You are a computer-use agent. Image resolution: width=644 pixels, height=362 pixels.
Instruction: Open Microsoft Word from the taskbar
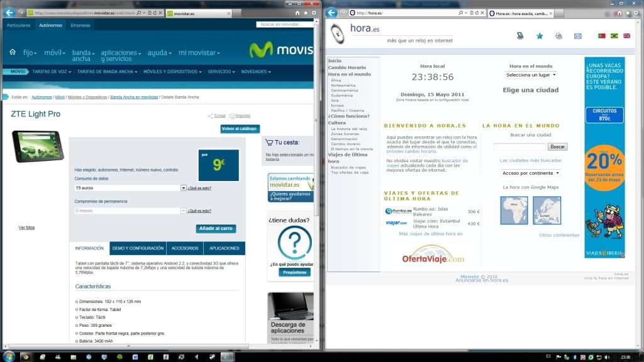(135, 357)
